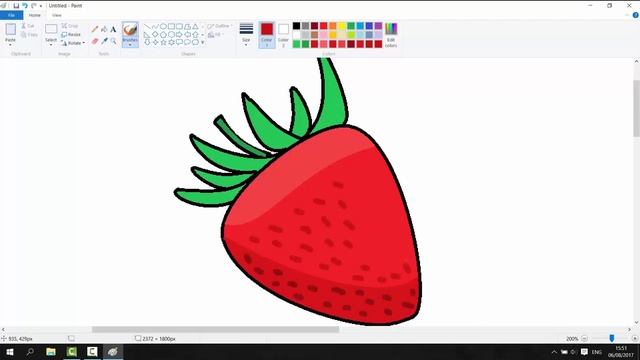Open the shape Fill dropdown

pos(216,35)
